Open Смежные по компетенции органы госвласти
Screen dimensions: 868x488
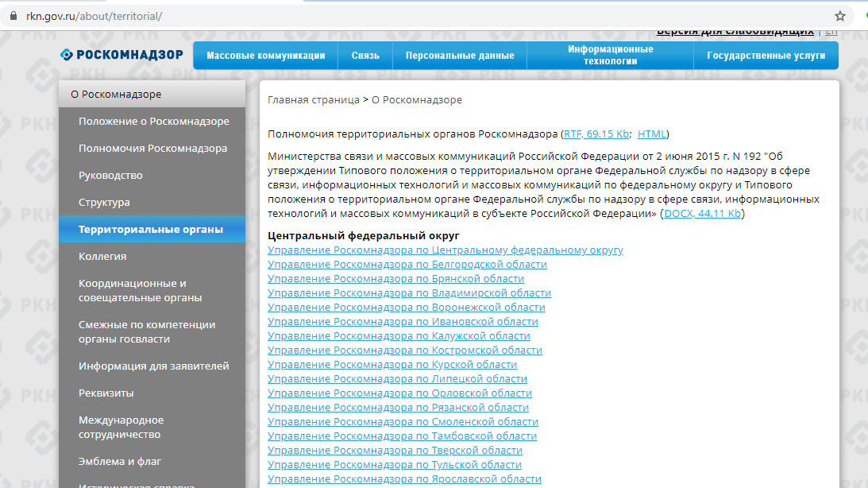tap(152, 331)
